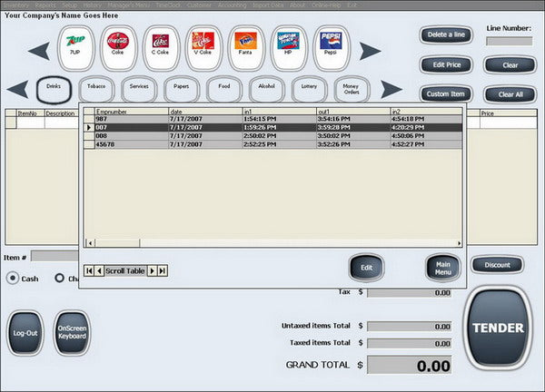The image size is (545, 392).
Task: Click the Delete a line button
Action: click(446, 34)
